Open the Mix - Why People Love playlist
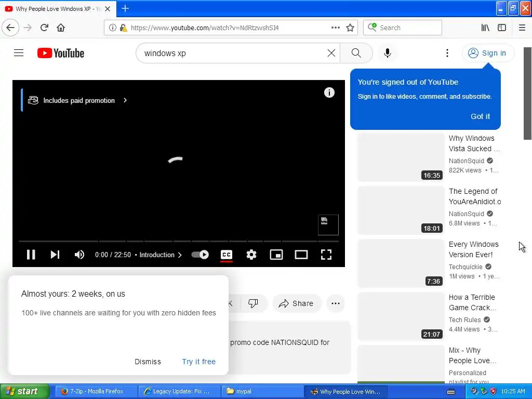Viewport: 532px width, 399px height. [473, 355]
